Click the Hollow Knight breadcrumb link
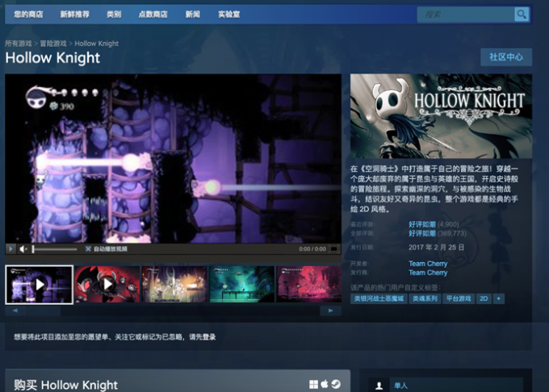549x392 pixels. pyautogui.click(x=96, y=44)
